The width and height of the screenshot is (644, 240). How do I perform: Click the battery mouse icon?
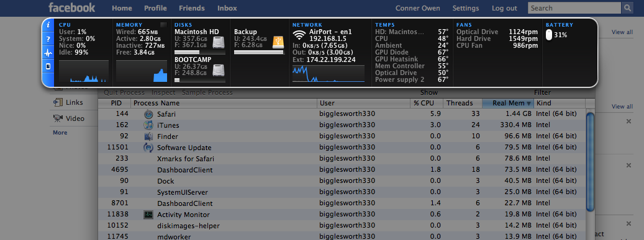[x=549, y=35]
